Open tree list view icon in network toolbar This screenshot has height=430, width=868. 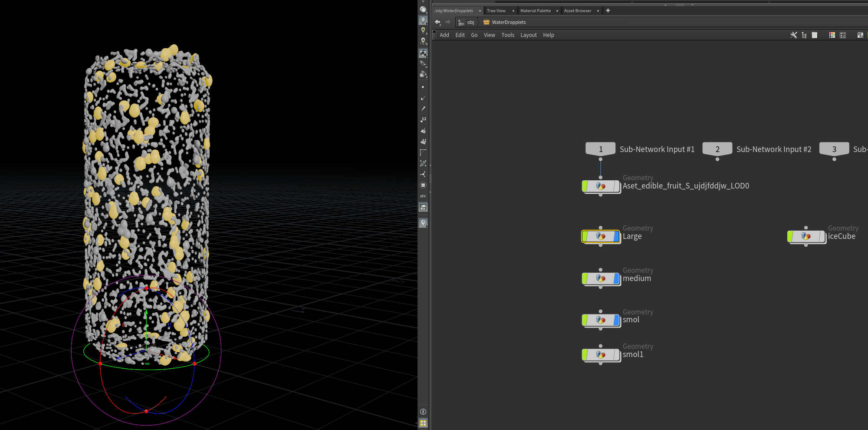pyautogui.click(x=804, y=35)
